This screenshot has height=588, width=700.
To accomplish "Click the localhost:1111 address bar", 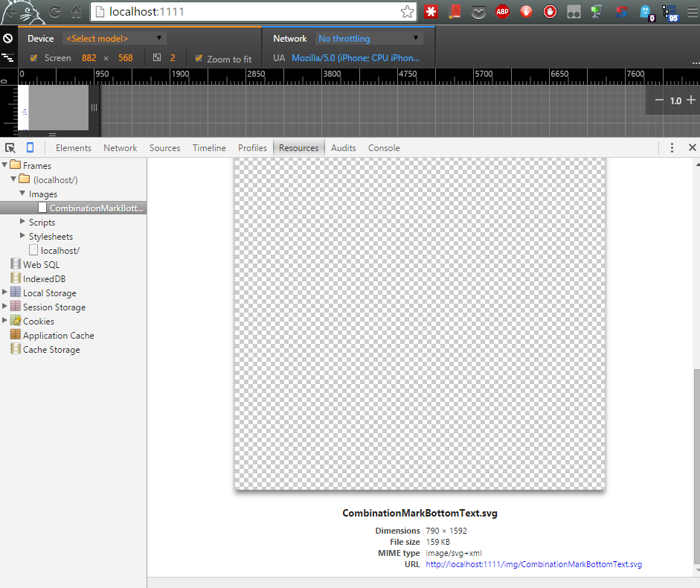I will 254,12.
